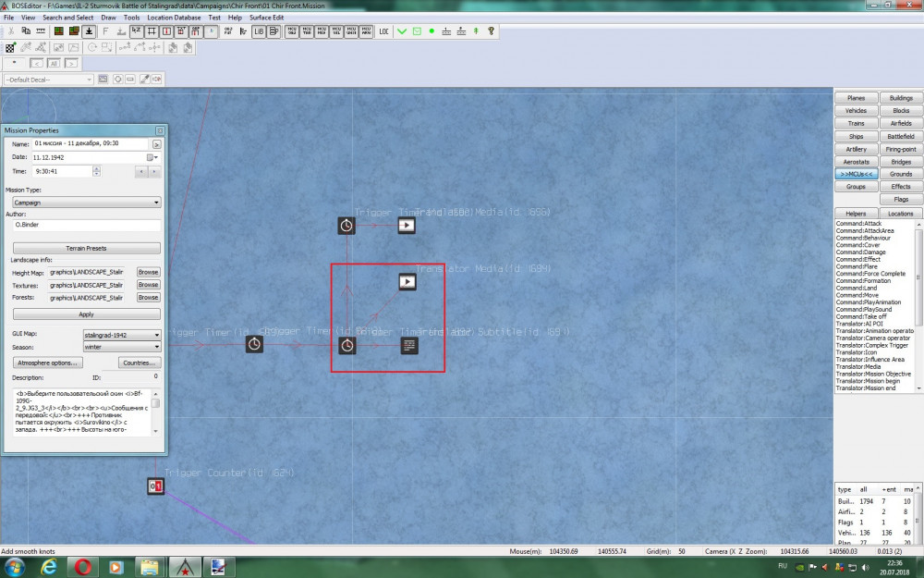Toggle the All layers filter button
924x578 pixels.
pyautogui.click(x=55, y=63)
